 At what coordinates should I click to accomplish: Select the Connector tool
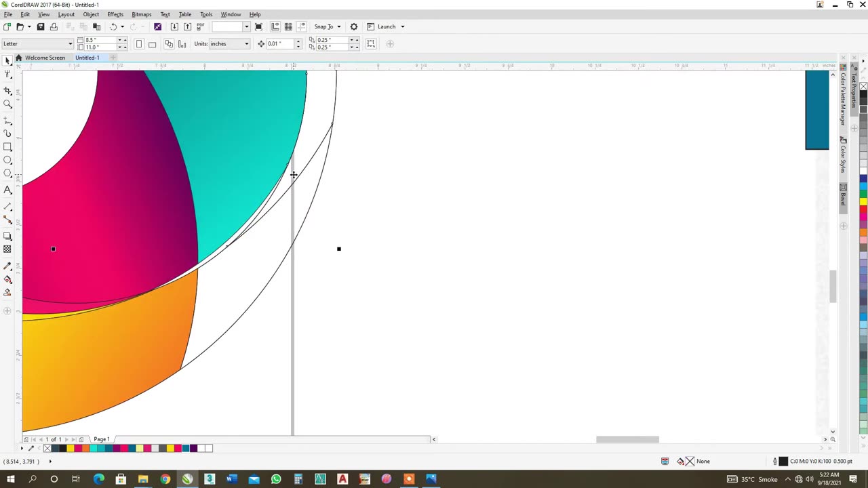click(7, 220)
